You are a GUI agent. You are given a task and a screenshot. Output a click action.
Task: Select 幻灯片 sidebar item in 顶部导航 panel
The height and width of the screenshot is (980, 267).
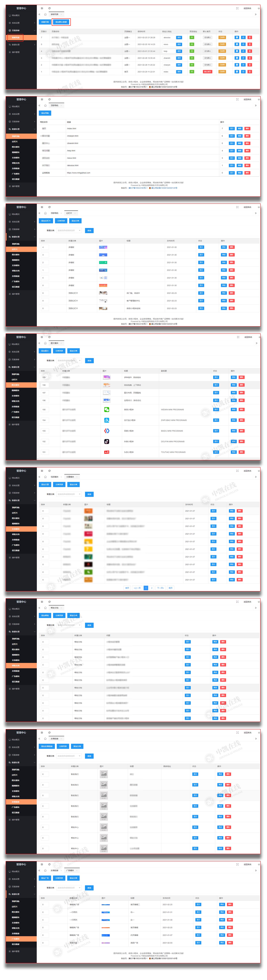point(21,142)
